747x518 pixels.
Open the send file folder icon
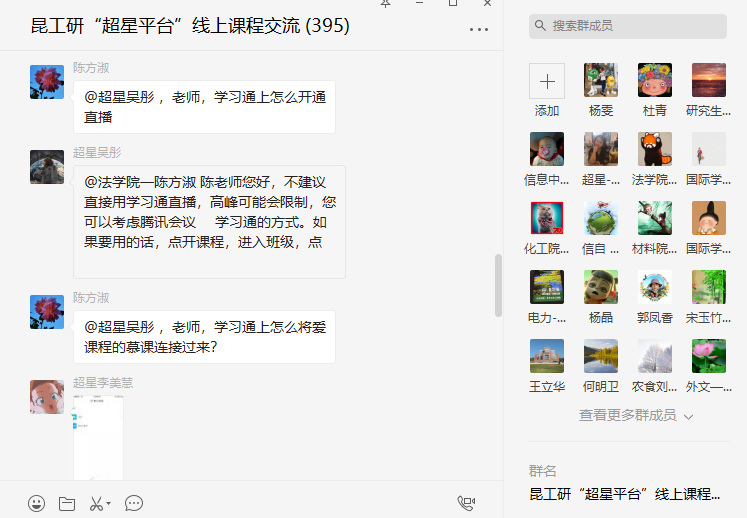[67, 503]
